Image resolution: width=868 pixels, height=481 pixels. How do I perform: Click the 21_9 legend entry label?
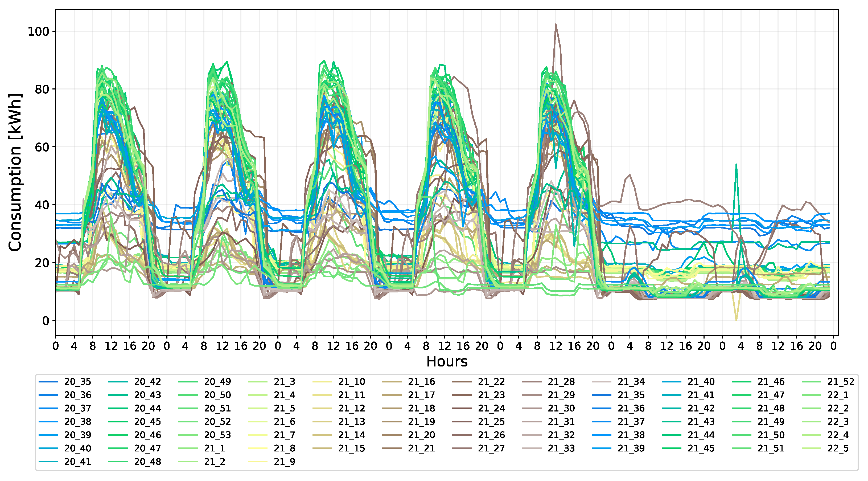(x=284, y=462)
